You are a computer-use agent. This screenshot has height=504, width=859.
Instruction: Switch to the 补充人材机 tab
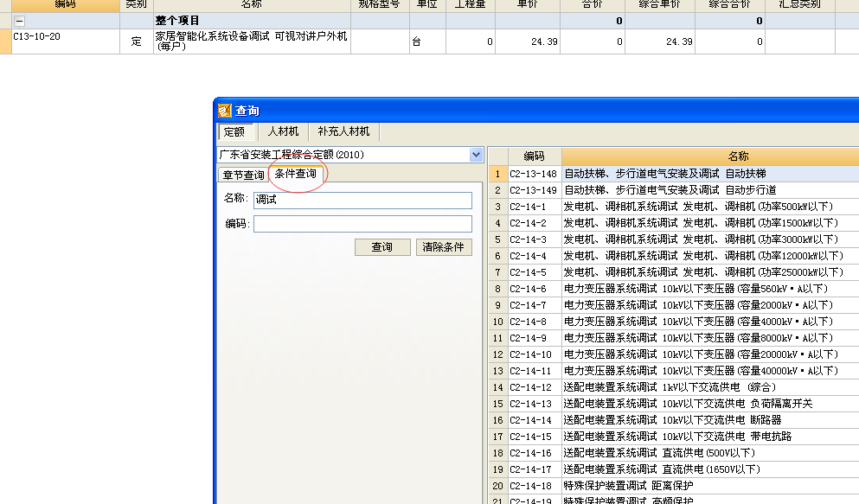343,131
